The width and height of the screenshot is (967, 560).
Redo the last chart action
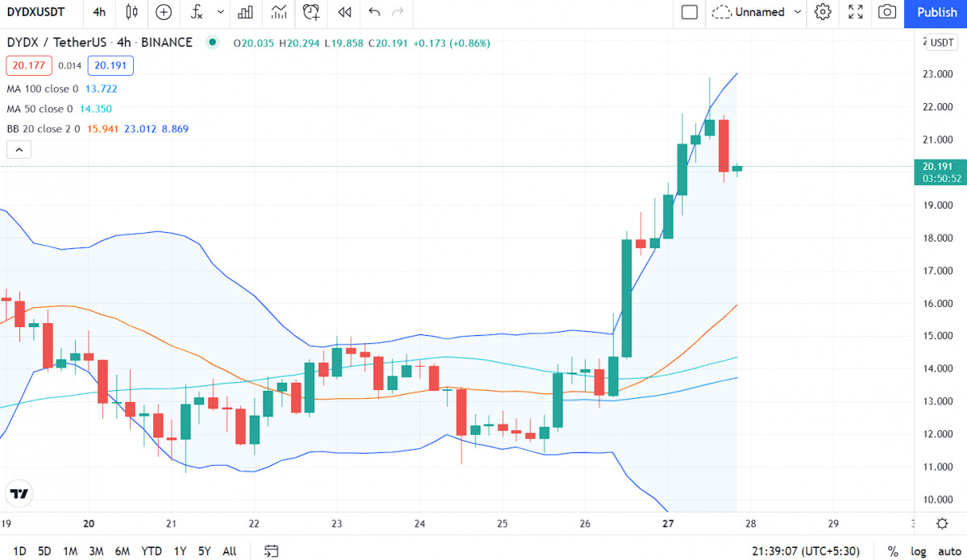[x=397, y=12]
